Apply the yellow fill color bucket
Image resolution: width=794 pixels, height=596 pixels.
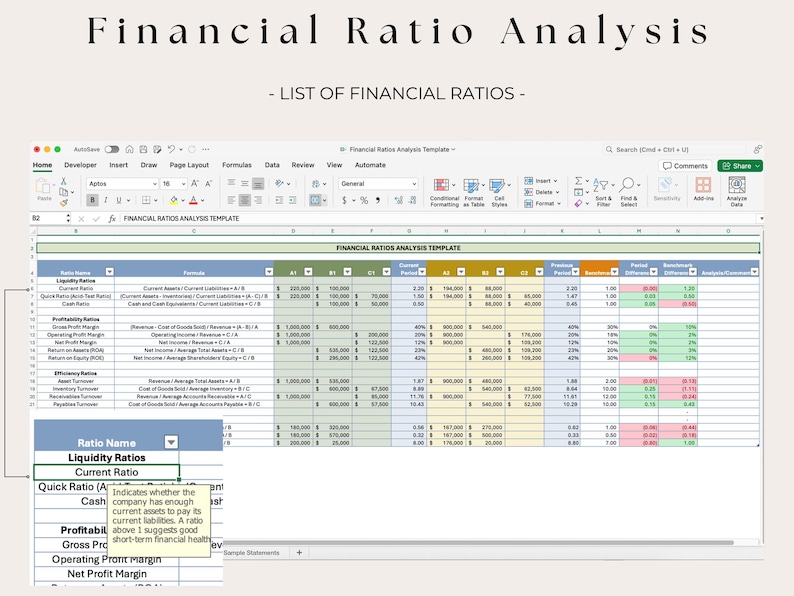point(174,201)
